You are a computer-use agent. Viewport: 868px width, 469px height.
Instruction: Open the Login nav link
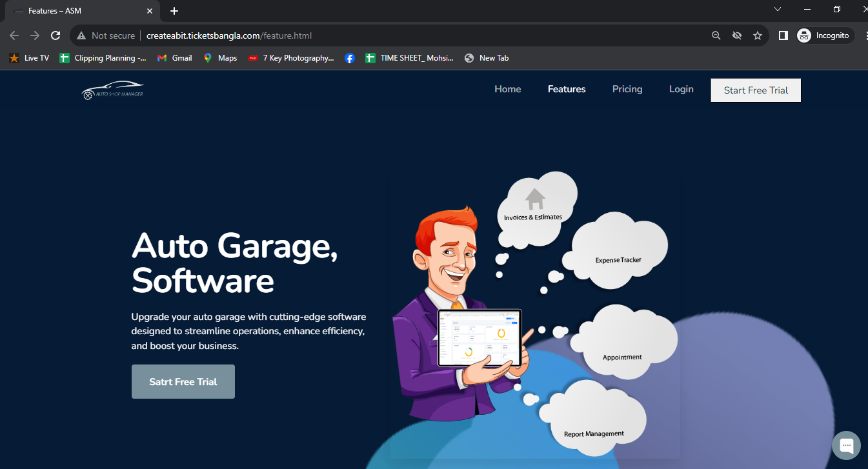pos(681,89)
